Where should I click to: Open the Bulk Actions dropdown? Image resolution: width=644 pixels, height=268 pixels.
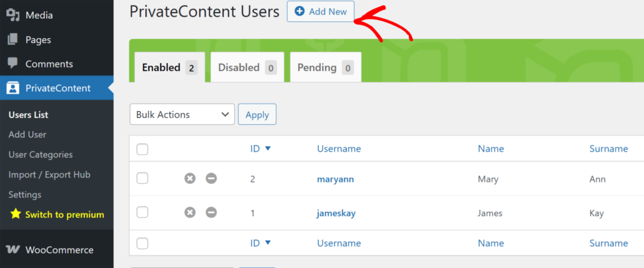pyautogui.click(x=183, y=114)
